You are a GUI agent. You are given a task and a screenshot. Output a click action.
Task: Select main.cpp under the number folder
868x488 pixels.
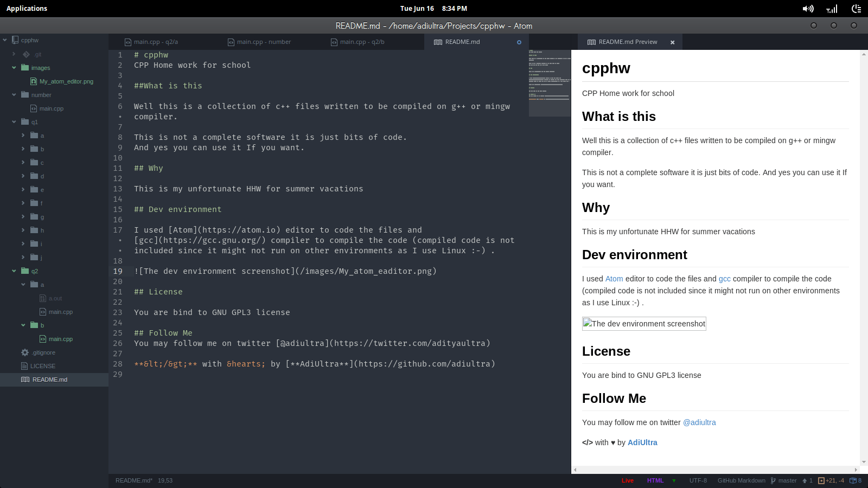[52, 108]
